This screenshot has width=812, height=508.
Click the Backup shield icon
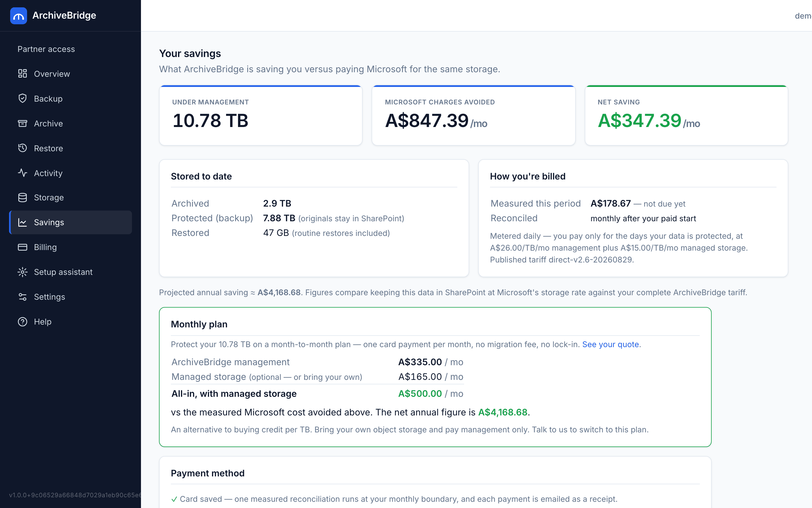23,98
